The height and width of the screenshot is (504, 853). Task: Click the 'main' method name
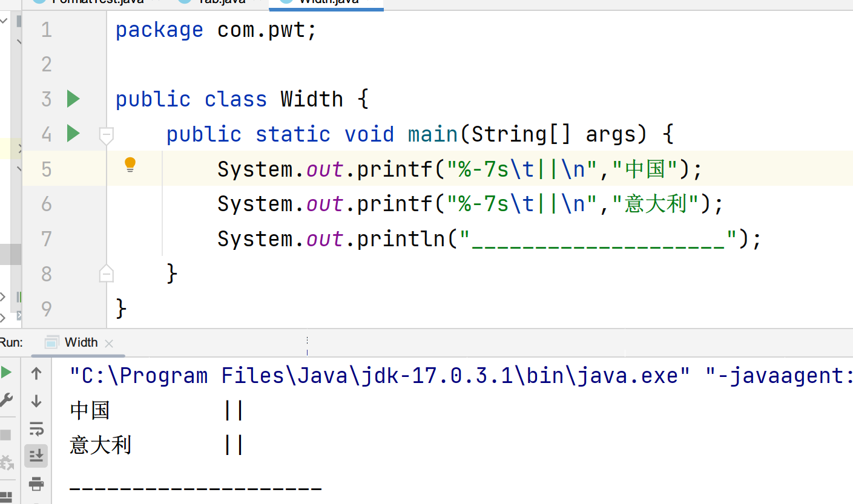pos(433,134)
